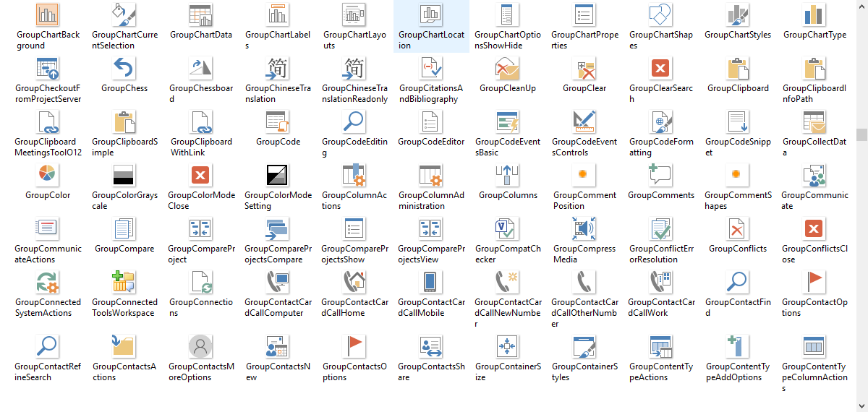
Task: Select the GroupConflictErrorResolution icon
Action: pyautogui.click(x=661, y=229)
